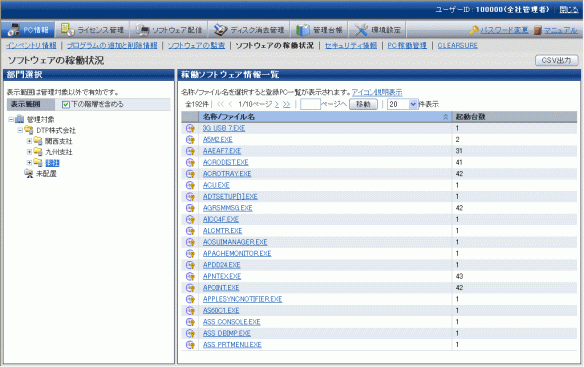Sort by 名称/ファイル名 column header
This screenshot has height=367, width=584.
229,117
